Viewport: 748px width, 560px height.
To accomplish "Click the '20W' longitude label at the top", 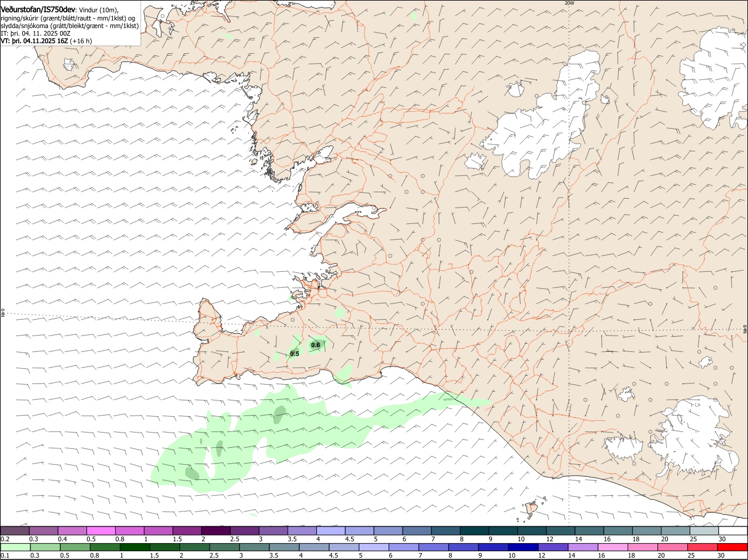I will [569, 3].
